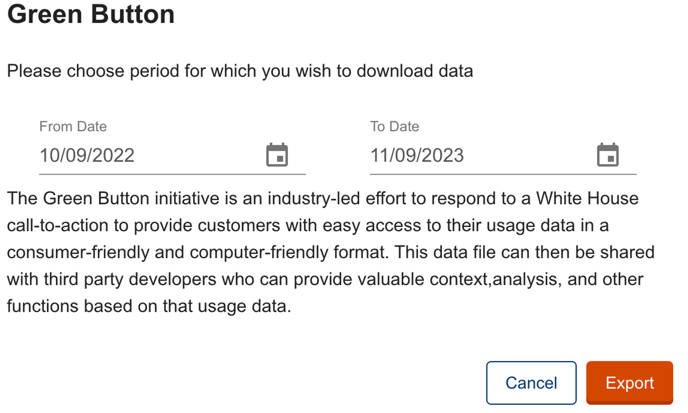Click the Green Button initiative description paragraph
This screenshot has width=688, height=413.
click(330, 252)
